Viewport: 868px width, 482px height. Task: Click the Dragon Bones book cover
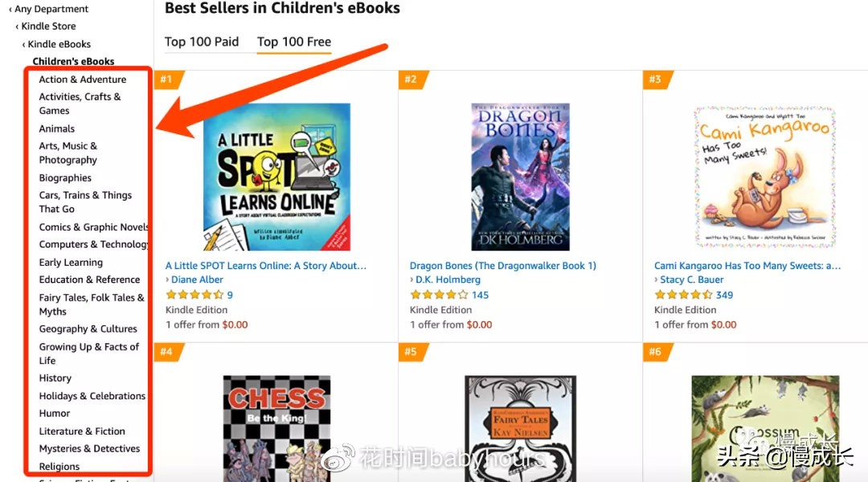(520, 177)
